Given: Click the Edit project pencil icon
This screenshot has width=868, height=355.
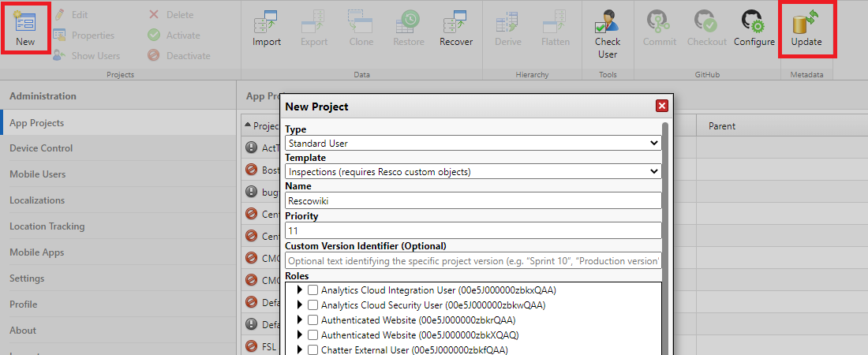Looking at the screenshot, I should [x=60, y=14].
